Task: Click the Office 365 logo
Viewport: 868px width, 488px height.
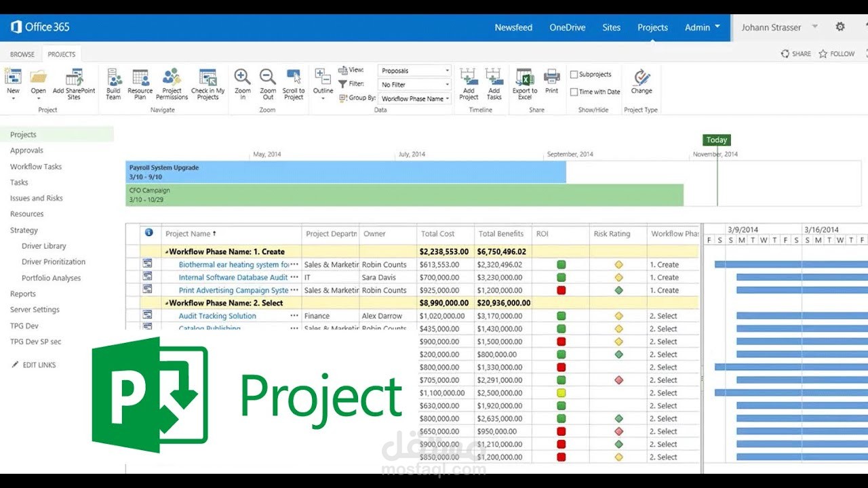Action: (x=41, y=27)
